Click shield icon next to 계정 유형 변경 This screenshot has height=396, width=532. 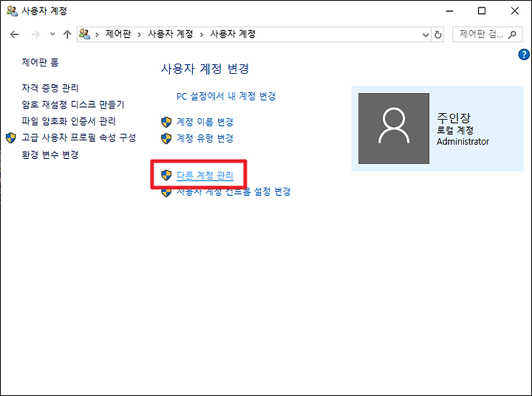[166, 138]
